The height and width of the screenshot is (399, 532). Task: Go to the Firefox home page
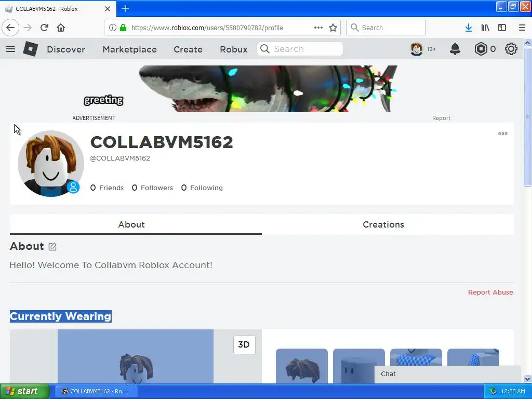pyautogui.click(x=61, y=28)
